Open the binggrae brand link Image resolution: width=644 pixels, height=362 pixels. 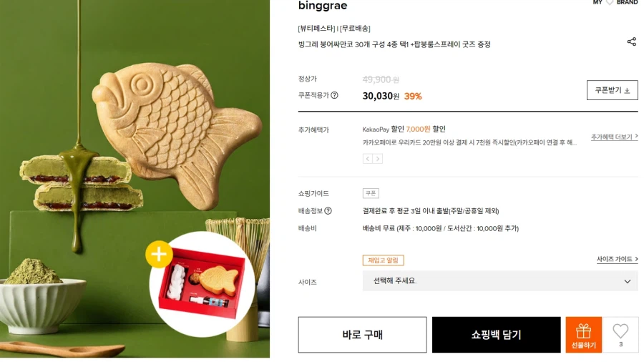(323, 6)
